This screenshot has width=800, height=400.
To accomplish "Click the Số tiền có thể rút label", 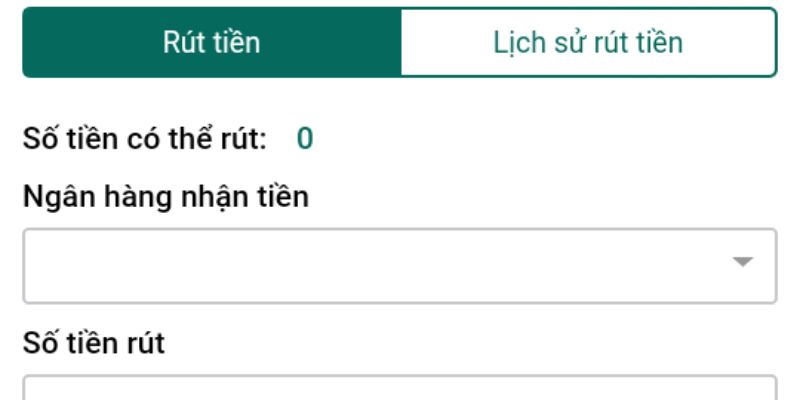I will coord(145,138).
